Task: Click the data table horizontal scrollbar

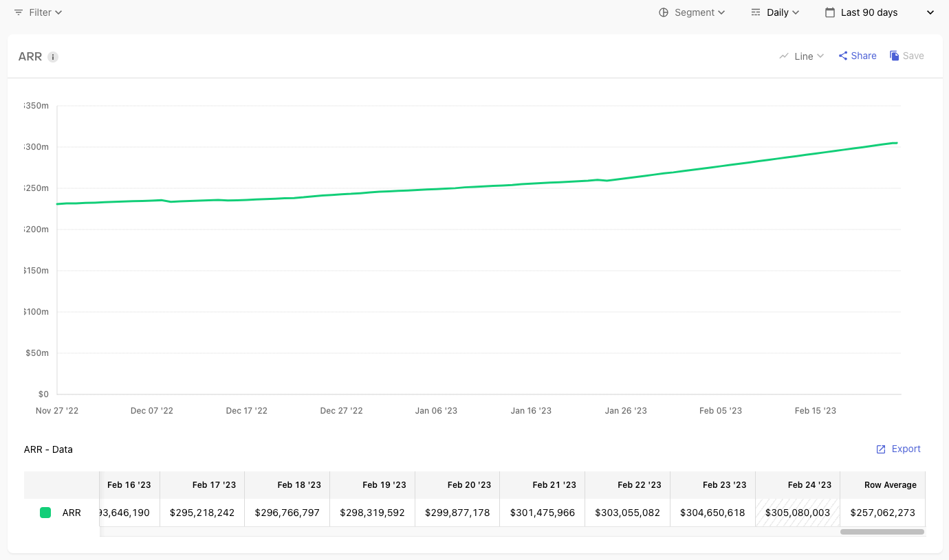Action: 882,531
